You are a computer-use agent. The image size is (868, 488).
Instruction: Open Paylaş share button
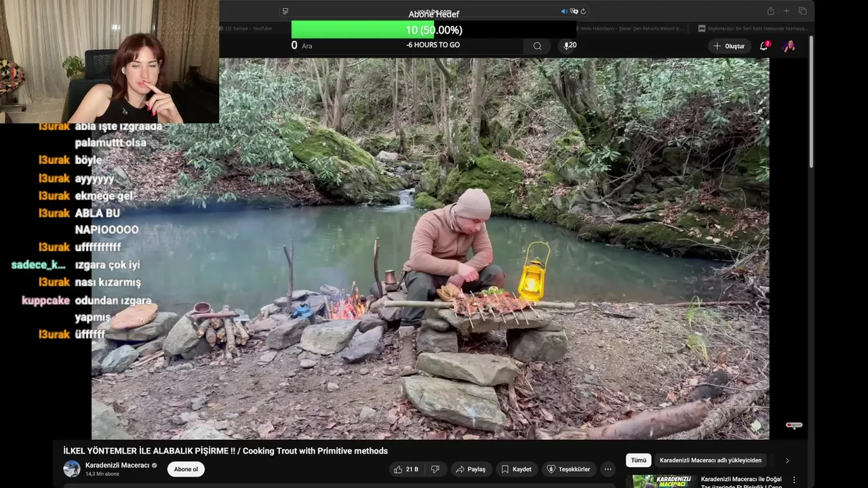[471, 469]
